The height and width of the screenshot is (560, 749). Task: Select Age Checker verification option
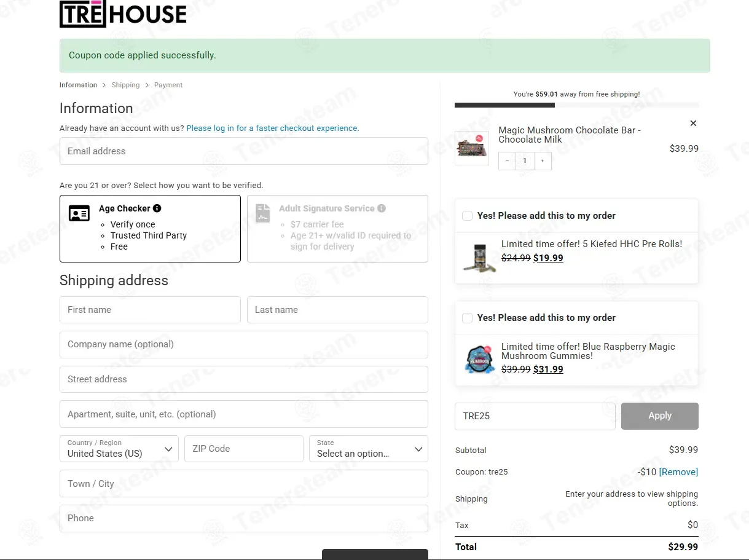[x=150, y=229]
